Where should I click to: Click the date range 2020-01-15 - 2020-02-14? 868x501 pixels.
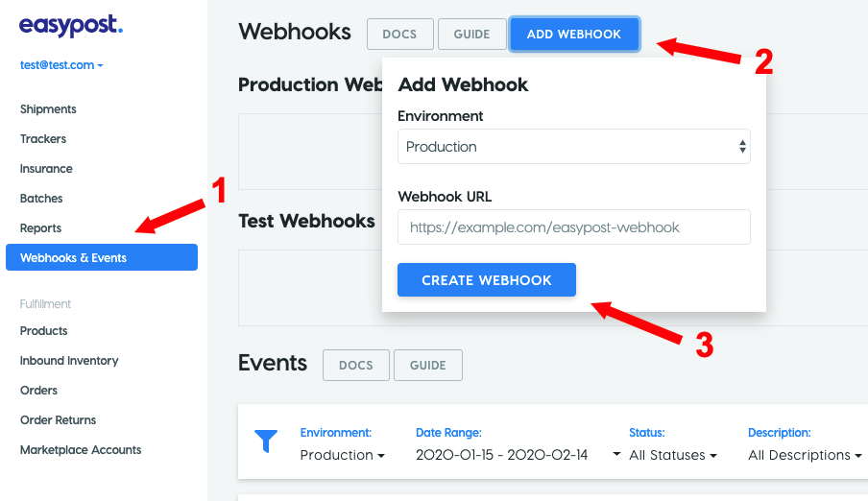(501, 455)
